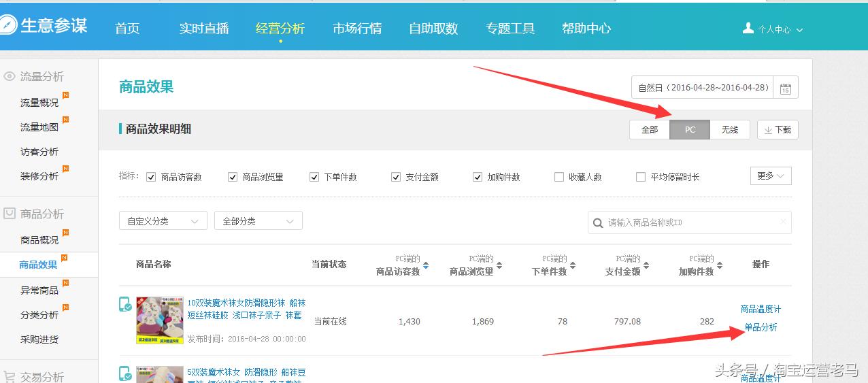The image size is (868, 383).
Task: Sort by PC端的商品浏览量 arrows
Action: (x=499, y=265)
